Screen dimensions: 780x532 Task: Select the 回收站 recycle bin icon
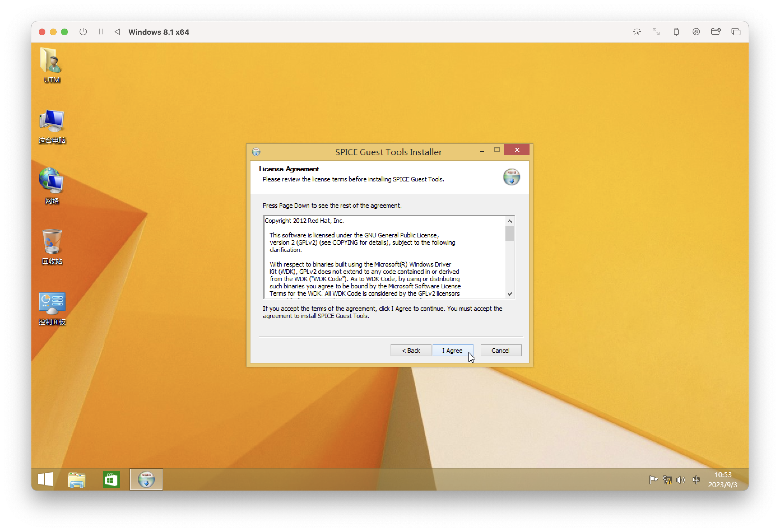tap(52, 247)
